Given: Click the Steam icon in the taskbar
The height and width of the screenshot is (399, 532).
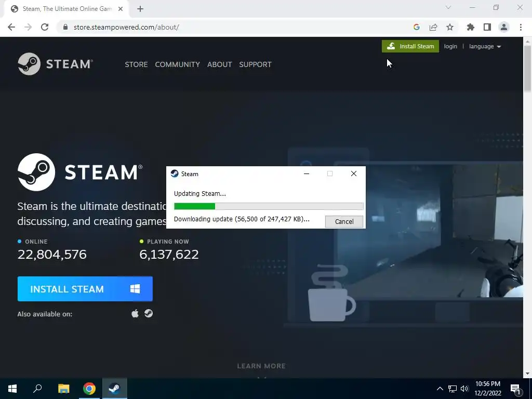Looking at the screenshot, I should point(115,389).
